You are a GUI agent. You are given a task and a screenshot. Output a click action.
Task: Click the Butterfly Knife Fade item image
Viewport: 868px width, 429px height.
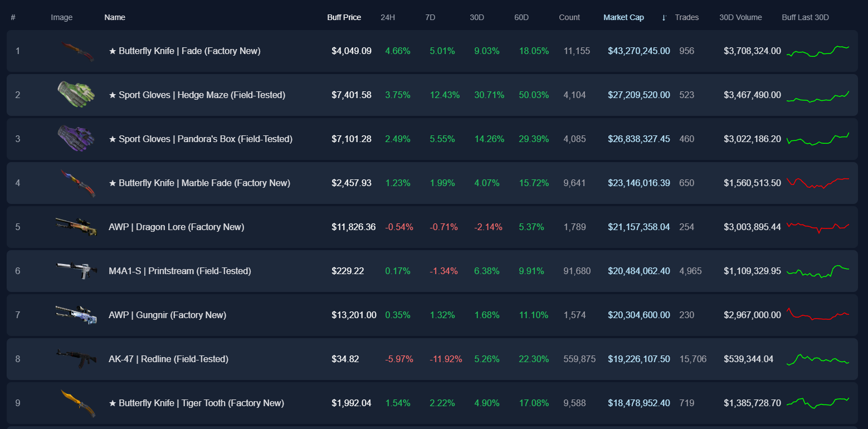[77, 51]
